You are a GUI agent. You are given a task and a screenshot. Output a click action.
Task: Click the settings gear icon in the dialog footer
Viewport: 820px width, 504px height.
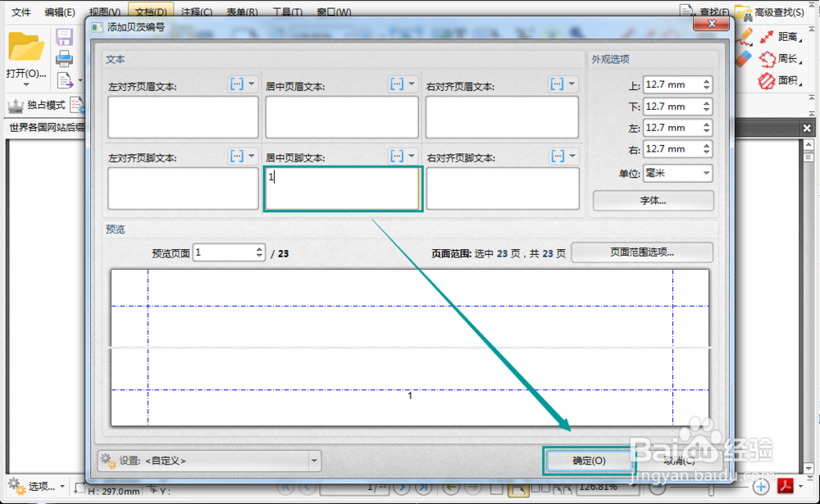(x=108, y=461)
